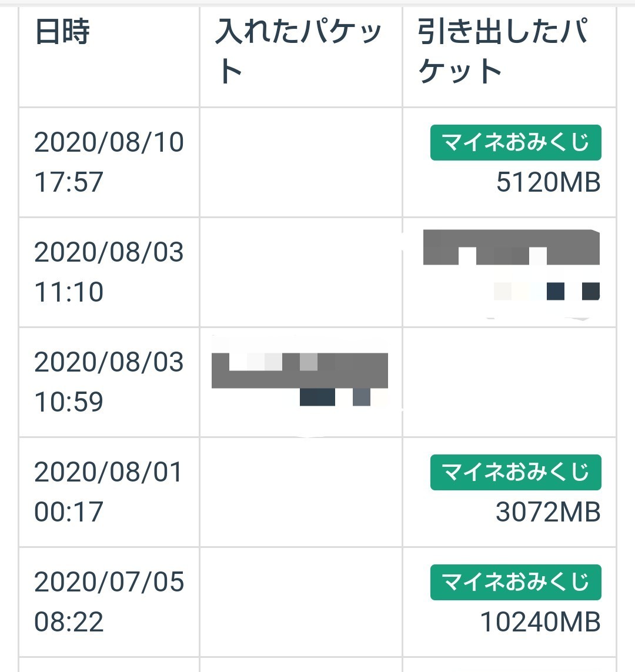Select the 2020/08/10 17:57 date cell

pos(109,162)
